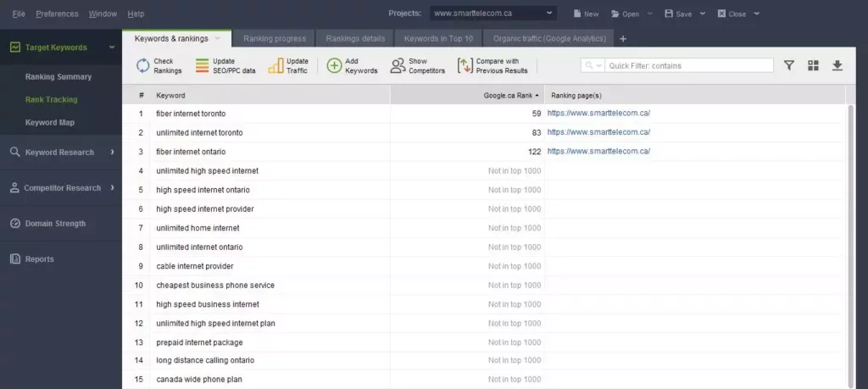868x389 pixels.
Task: Click the Update Traffic bar chart icon
Action: click(275, 66)
